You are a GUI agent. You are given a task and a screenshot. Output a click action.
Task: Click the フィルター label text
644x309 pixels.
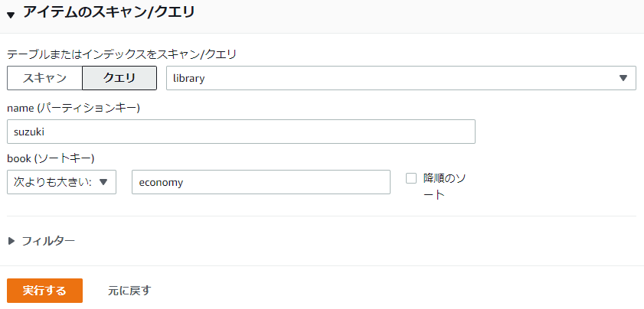point(48,241)
